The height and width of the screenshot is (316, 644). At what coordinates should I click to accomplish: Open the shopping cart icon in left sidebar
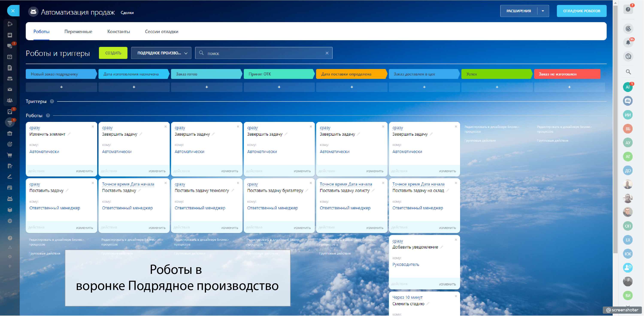10,155
